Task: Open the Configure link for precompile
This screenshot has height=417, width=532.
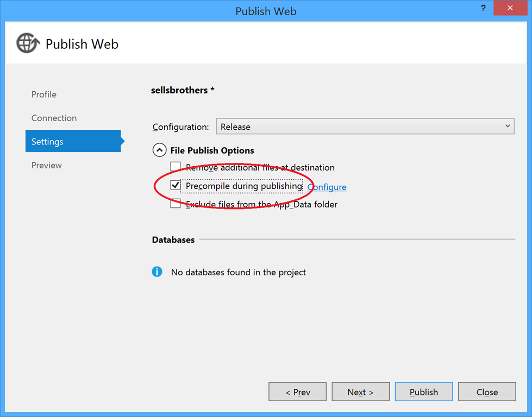Action: click(327, 187)
